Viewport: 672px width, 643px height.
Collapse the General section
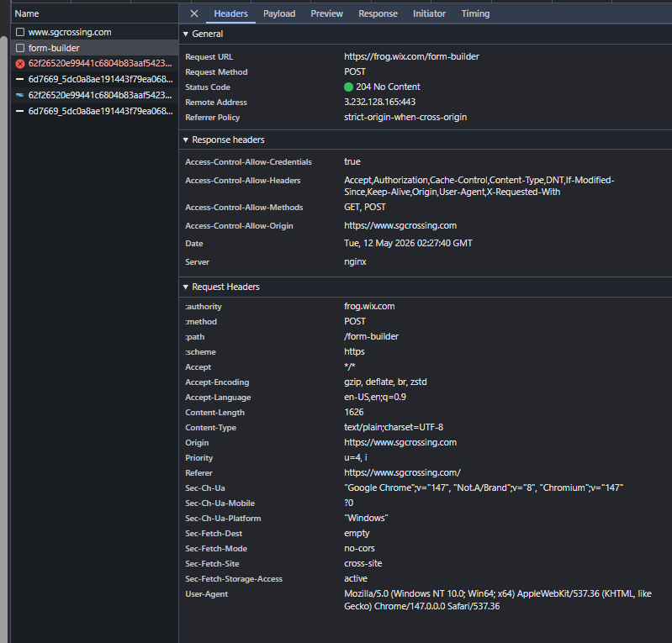tap(186, 34)
